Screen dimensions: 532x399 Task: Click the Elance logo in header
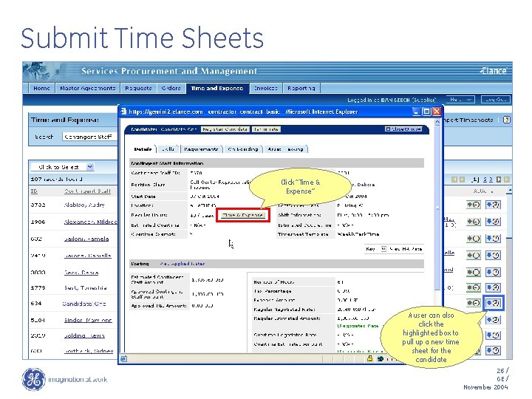click(x=493, y=71)
